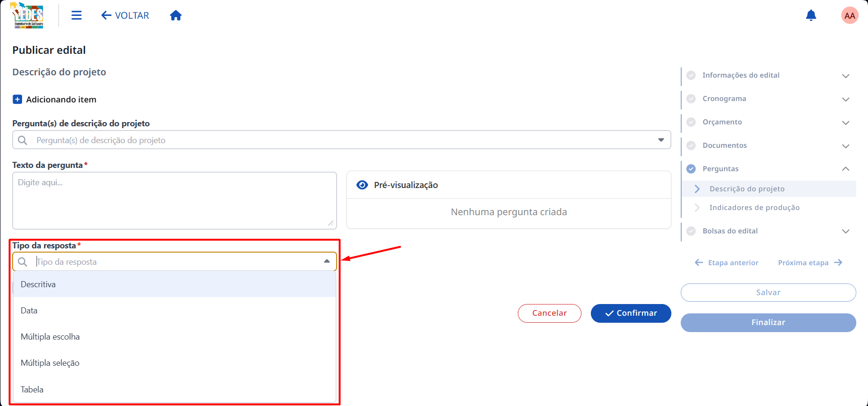
Task: Click search icon in Pergunta(s) de descrição field
Action: [22, 140]
